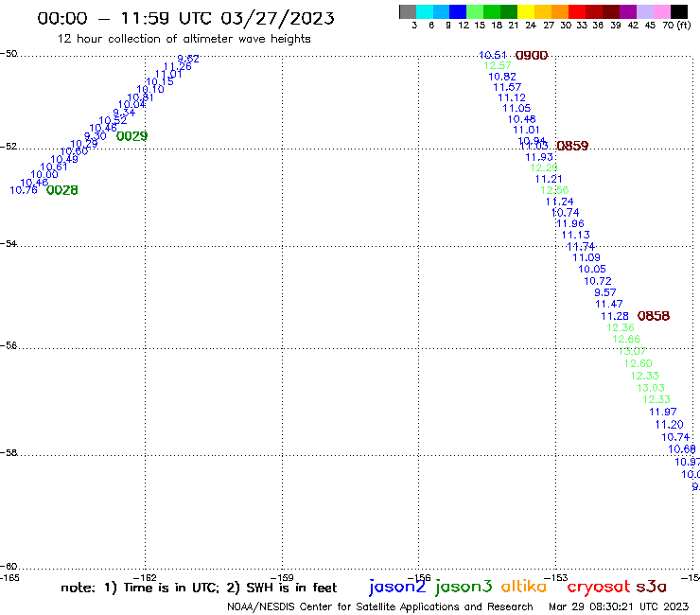Click the -58 latitude axis label

pos(9,453)
